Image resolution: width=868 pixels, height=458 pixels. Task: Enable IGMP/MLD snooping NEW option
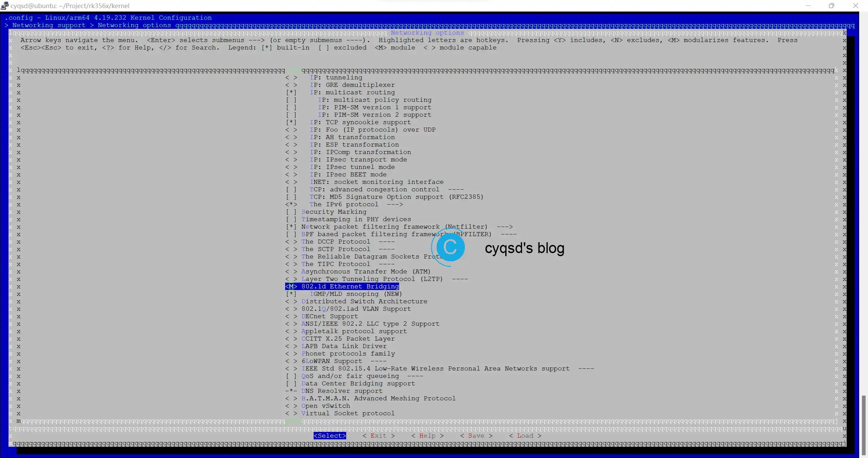tap(291, 294)
